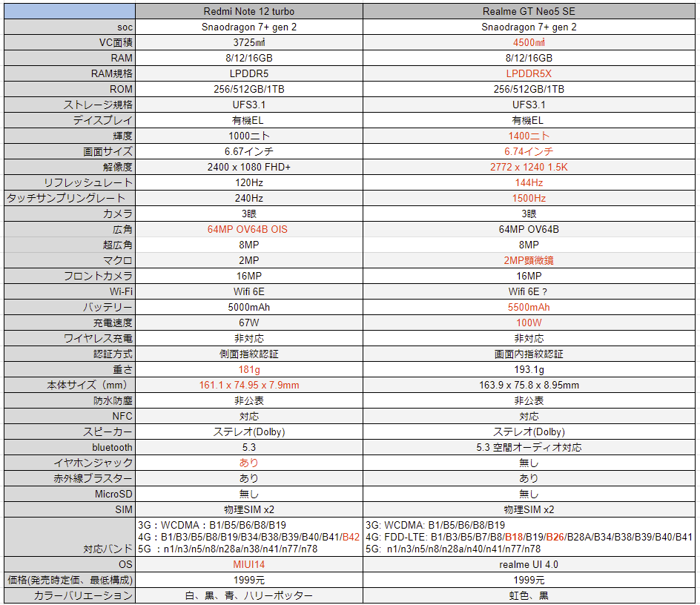Click the 'イヤホンジャック' row label

[70, 463]
